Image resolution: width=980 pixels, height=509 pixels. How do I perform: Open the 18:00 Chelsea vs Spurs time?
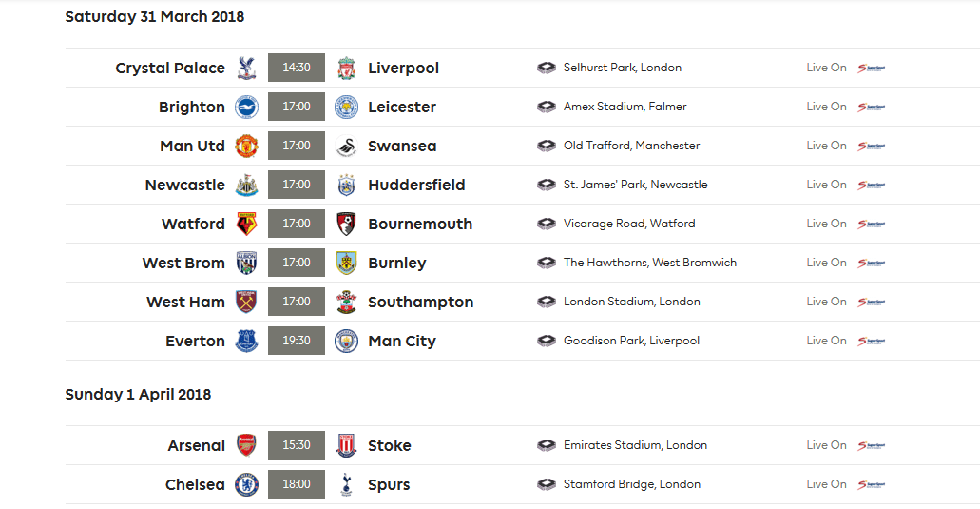pos(297,484)
